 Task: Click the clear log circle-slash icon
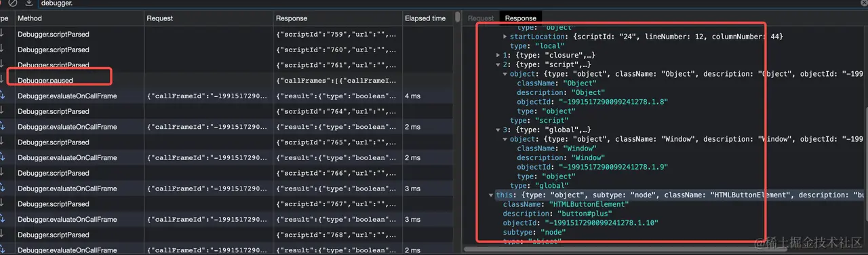13,3
